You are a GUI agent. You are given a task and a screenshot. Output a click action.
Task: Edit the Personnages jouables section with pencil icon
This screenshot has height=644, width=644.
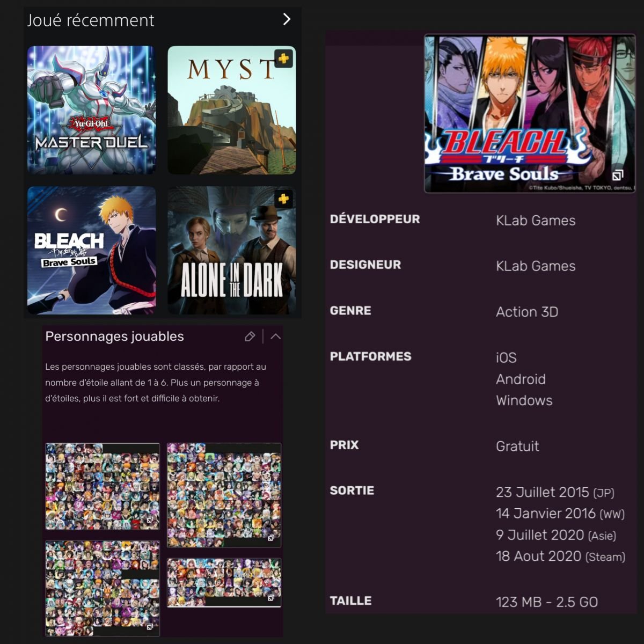pos(250,336)
